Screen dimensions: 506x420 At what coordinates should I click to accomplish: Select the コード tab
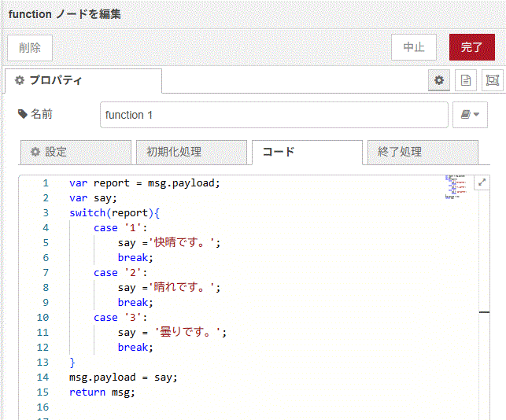point(306,152)
